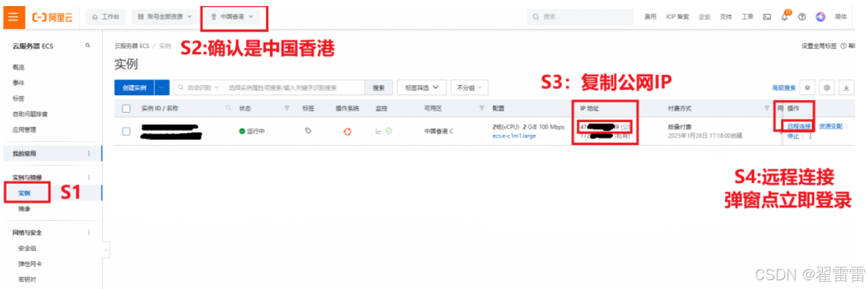868x289 pixels.
Task: Open 事件 in the sidebar
Action: [x=20, y=82]
